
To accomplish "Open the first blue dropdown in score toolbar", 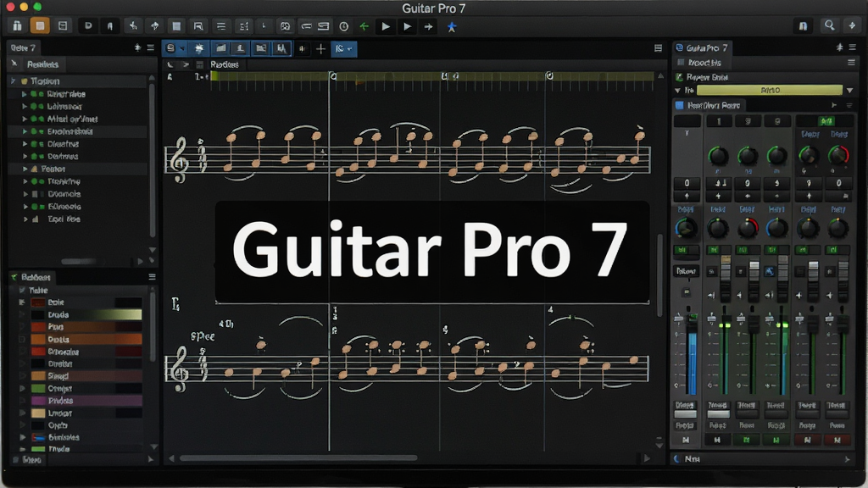I will (175, 48).
